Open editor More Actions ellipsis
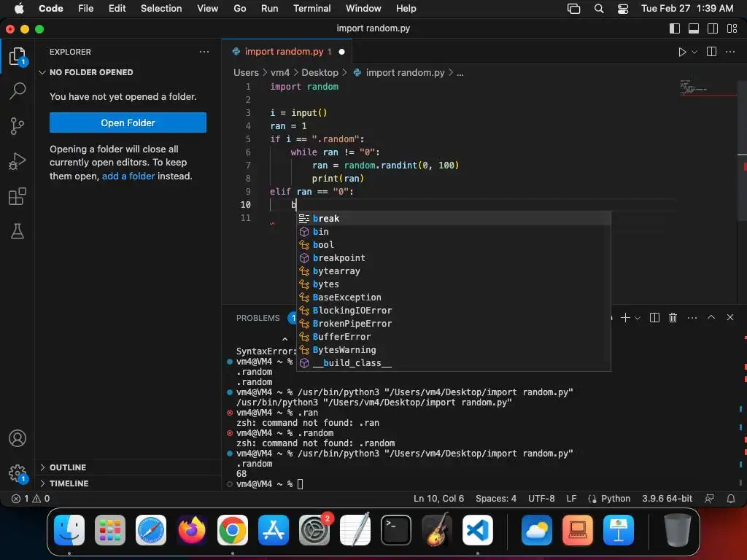Viewport: 747px width, 560px height. [729, 52]
